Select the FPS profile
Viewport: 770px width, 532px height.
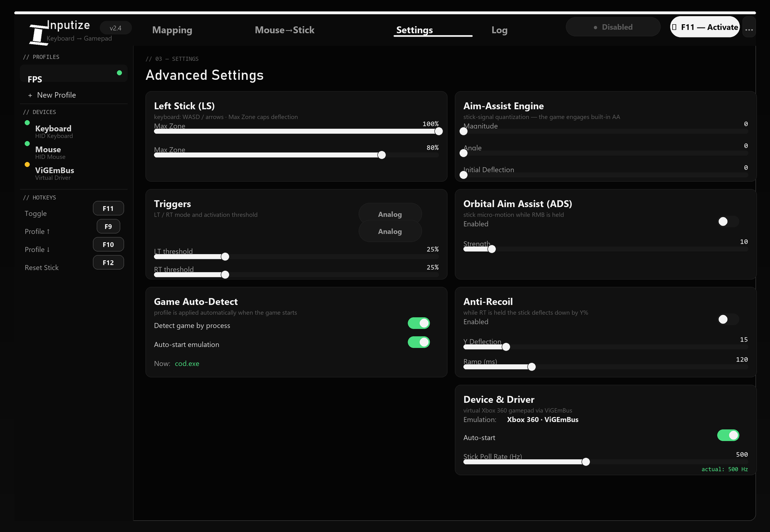click(x=74, y=74)
